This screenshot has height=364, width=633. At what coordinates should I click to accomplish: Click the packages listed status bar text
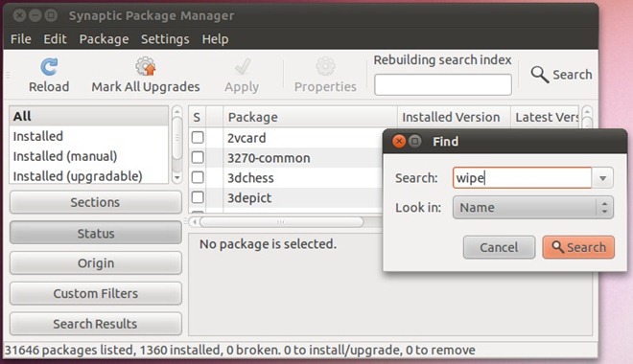pos(240,350)
